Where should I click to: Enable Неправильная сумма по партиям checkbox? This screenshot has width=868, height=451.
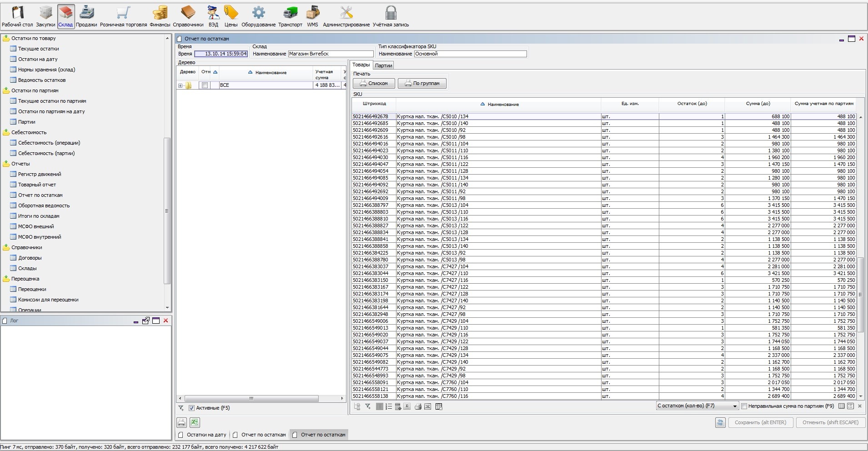pos(744,406)
